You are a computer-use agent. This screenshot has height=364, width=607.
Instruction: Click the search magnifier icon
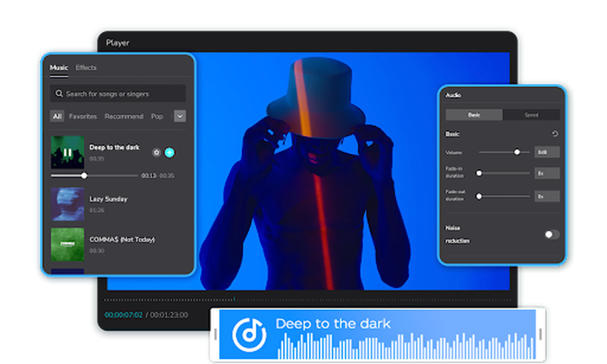(x=58, y=94)
